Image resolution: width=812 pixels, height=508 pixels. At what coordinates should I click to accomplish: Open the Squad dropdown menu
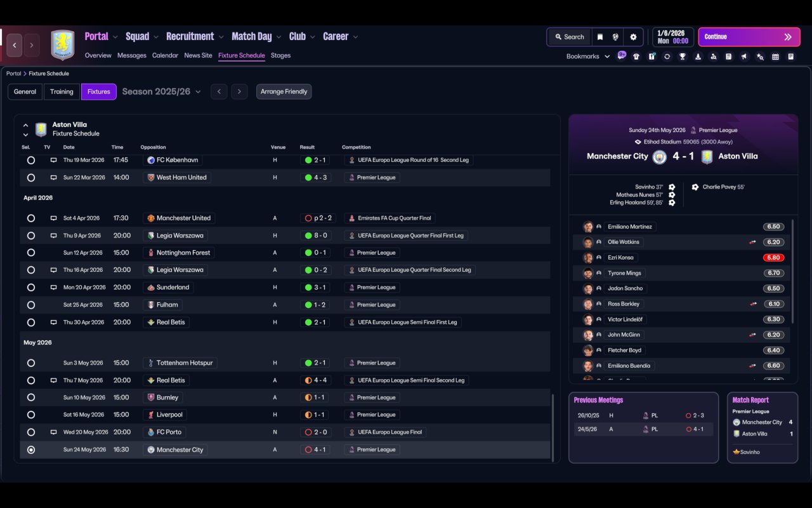tap(142, 37)
